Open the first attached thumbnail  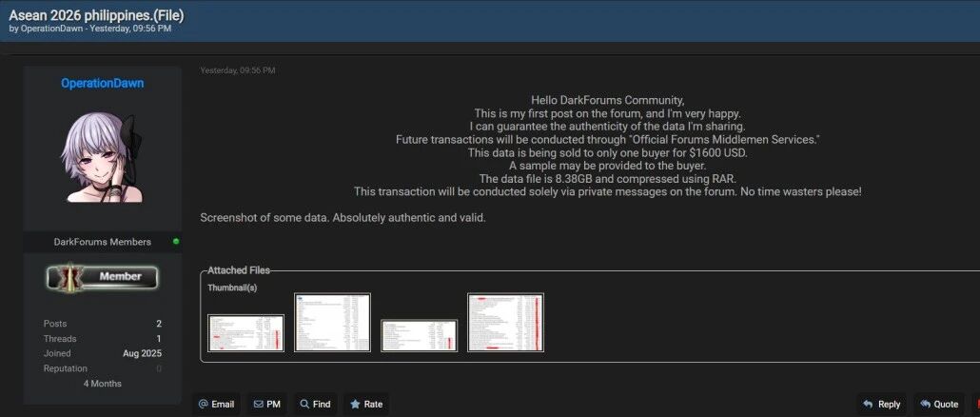(245, 333)
